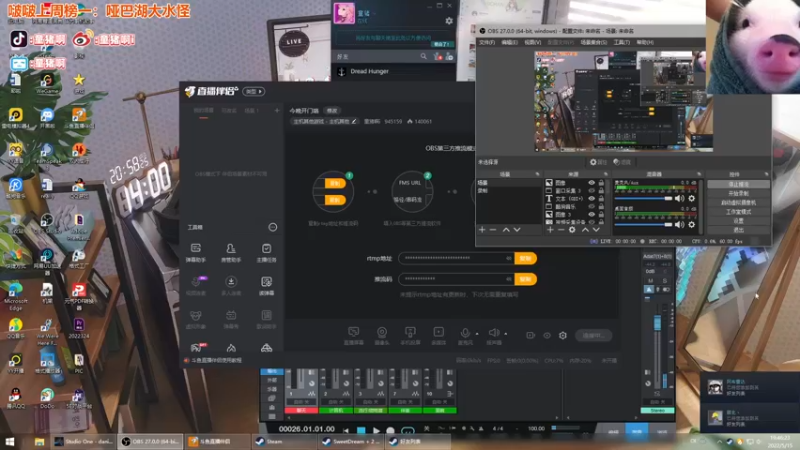The width and height of the screenshot is (800, 450).
Task: Click 麦克风 icon in Douyu bottom bar
Action: (x=465, y=335)
